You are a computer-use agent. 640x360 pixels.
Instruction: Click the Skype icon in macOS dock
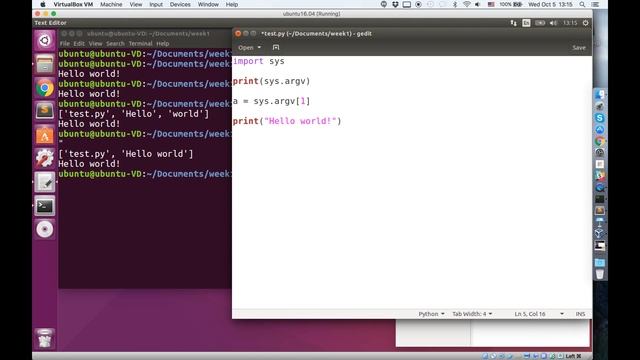click(x=600, y=118)
